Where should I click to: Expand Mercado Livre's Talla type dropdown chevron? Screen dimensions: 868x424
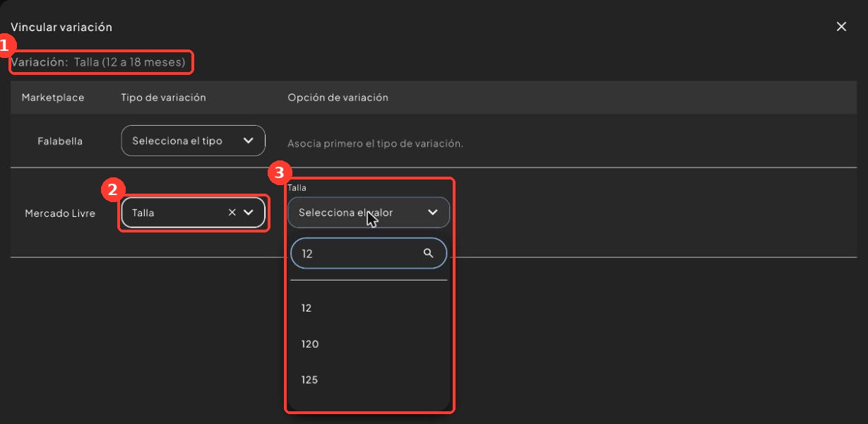249,213
